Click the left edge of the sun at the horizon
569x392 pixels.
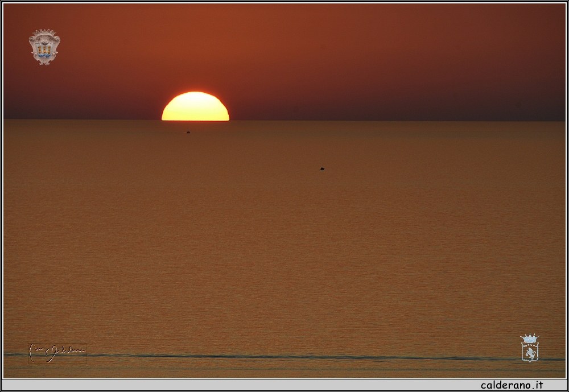point(163,119)
